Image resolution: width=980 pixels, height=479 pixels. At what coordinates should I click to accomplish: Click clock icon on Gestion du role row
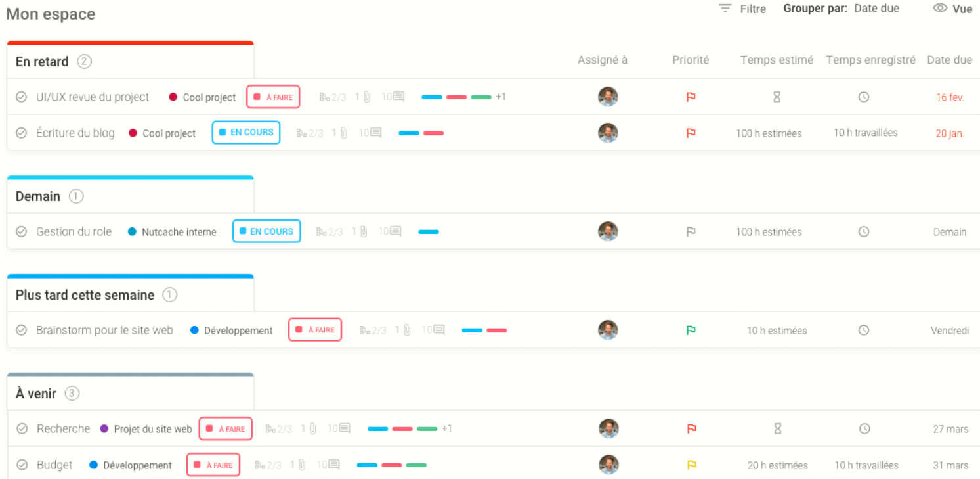click(864, 232)
